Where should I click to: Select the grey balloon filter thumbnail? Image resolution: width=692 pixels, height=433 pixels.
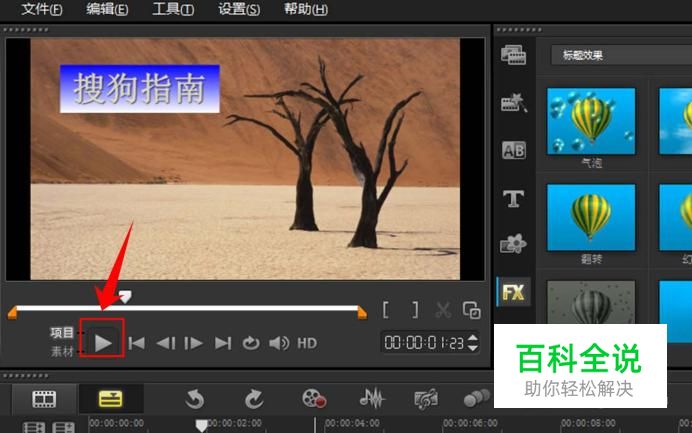[x=591, y=303]
